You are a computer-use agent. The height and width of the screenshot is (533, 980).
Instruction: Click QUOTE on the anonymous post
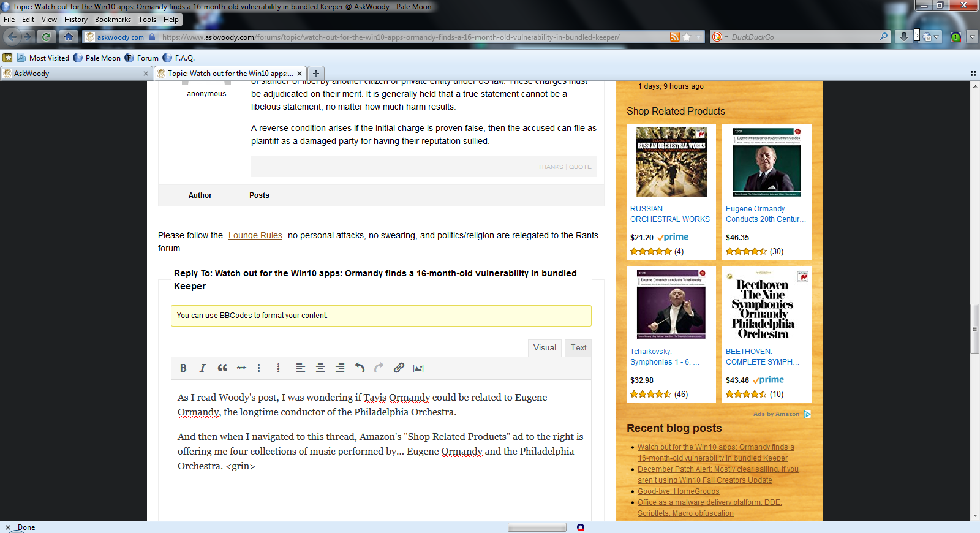(x=580, y=167)
